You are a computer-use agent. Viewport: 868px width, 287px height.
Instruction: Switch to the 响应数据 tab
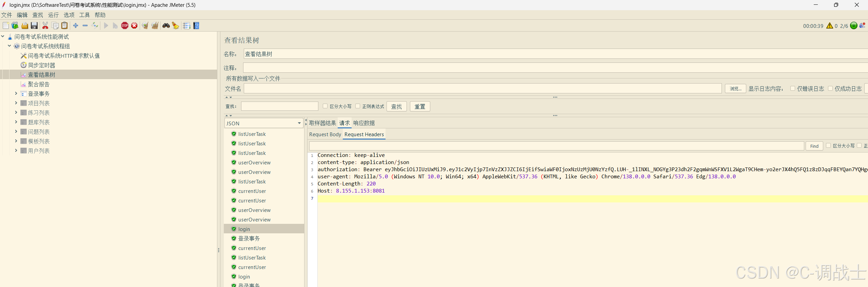pos(364,123)
